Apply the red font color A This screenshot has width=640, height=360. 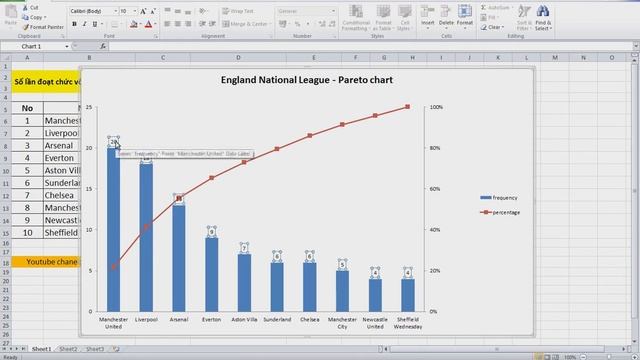point(149,24)
